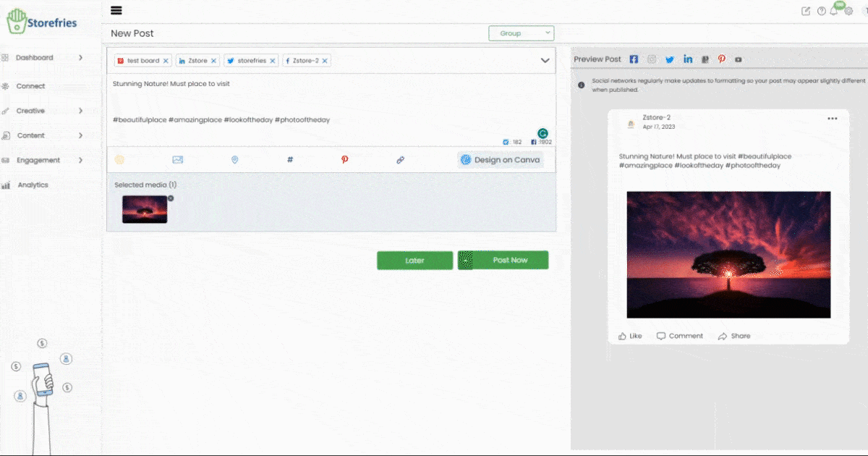
Task: Expand the account selector chevron
Action: pyautogui.click(x=545, y=61)
